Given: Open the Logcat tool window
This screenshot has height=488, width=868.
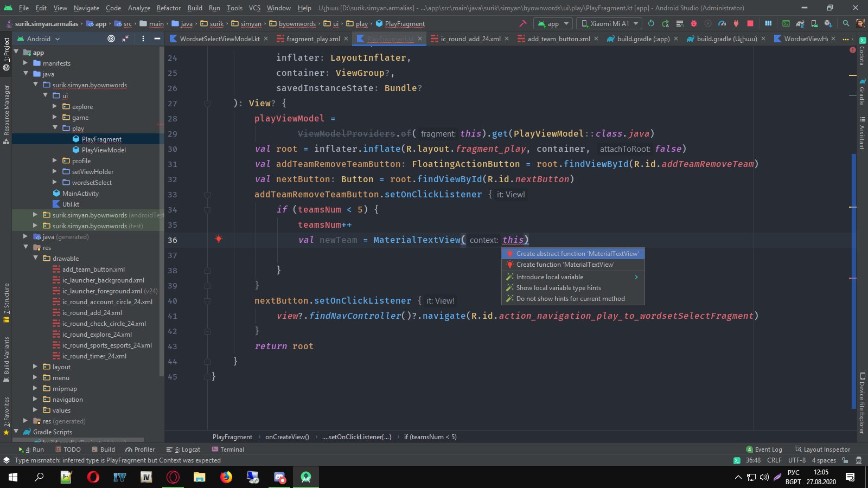Looking at the screenshot, I should point(183,450).
